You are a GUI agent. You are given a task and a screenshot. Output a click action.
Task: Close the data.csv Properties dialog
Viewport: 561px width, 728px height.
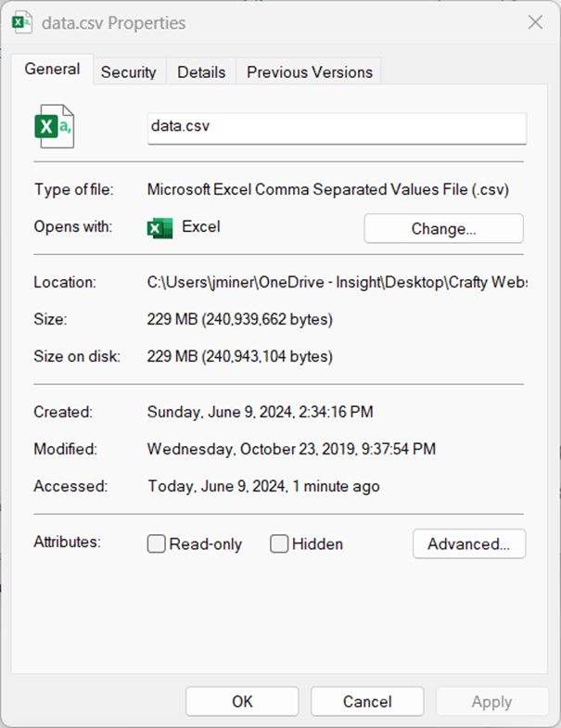pos(535,22)
